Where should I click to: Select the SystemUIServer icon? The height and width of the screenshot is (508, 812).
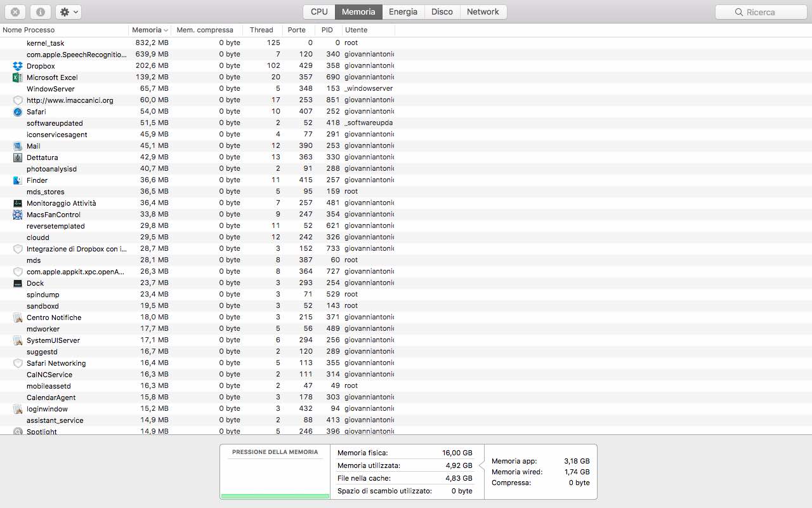pyautogui.click(x=18, y=340)
